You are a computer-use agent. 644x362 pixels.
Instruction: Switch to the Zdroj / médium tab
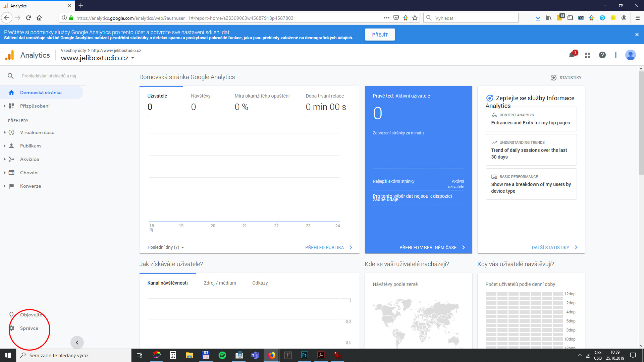click(x=220, y=283)
